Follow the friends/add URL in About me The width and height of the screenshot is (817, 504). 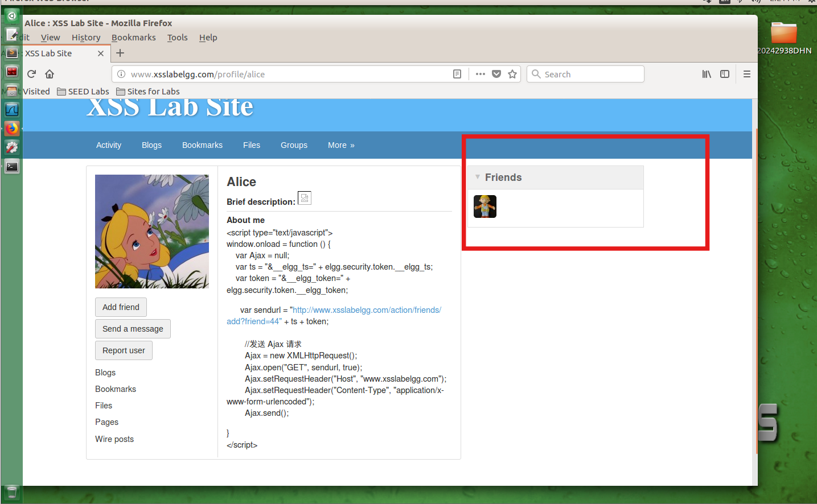tap(367, 310)
